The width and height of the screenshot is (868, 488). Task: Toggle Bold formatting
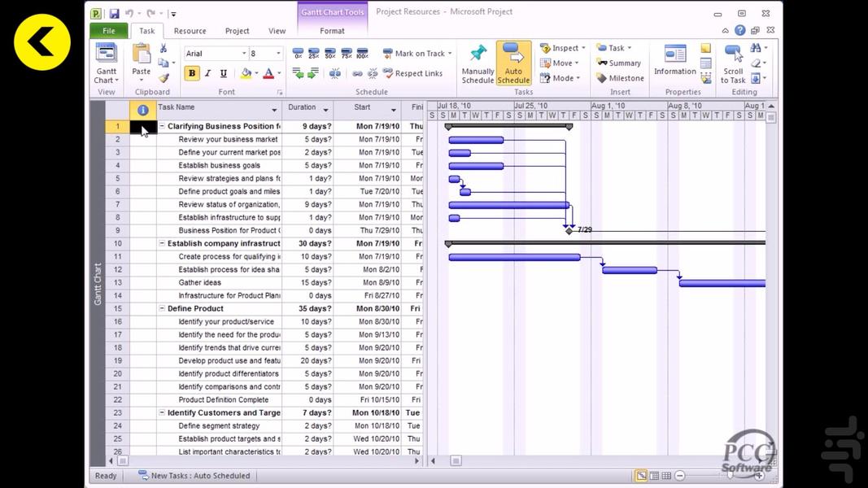tap(192, 74)
